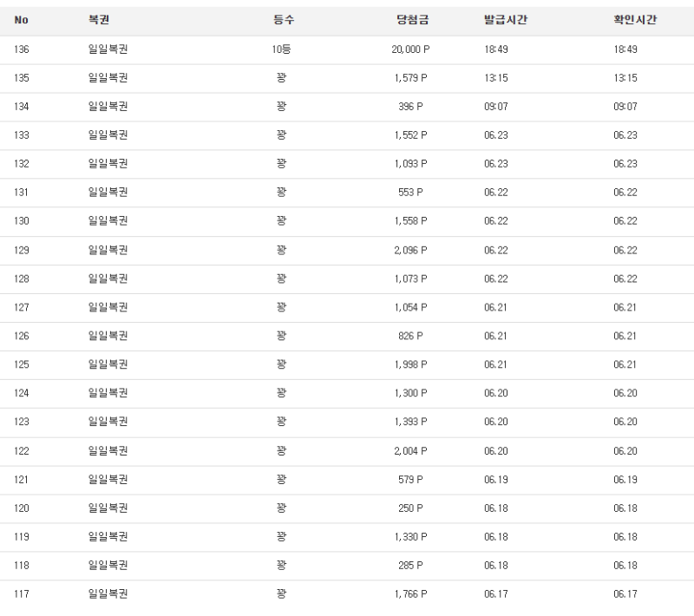Click the 확인시간 column header

pos(635,19)
